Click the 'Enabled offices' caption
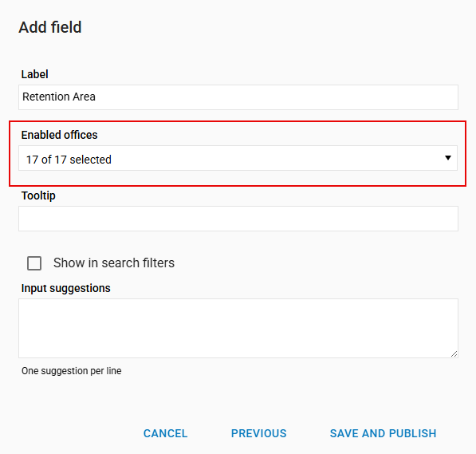Screen dimensions: 476x454 click(60, 135)
